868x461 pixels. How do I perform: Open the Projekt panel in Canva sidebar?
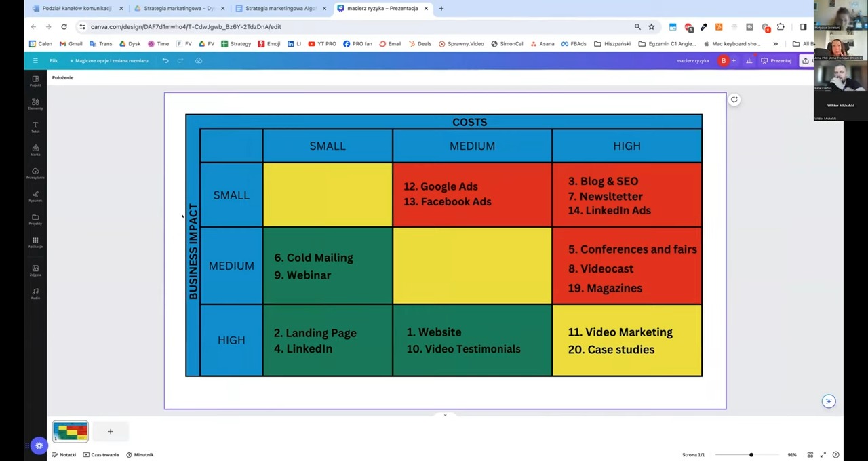click(35, 81)
